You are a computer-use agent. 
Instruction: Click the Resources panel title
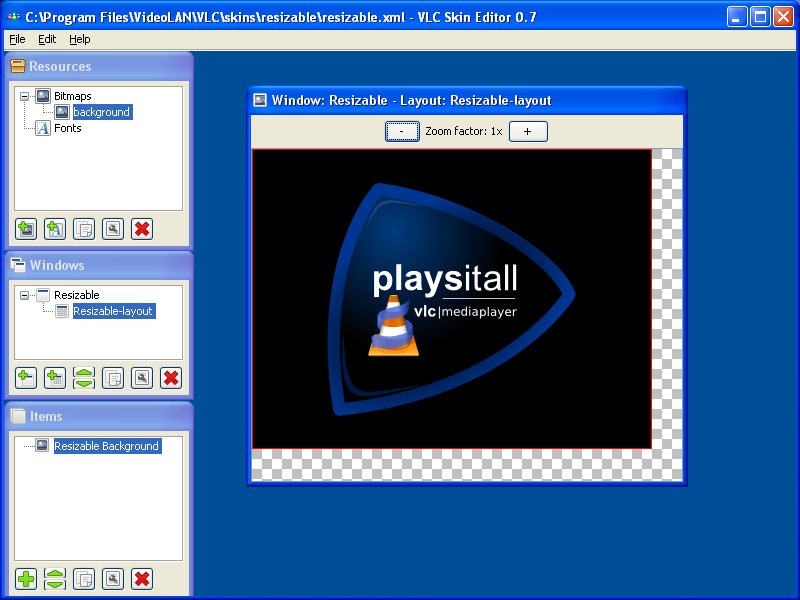(x=60, y=66)
